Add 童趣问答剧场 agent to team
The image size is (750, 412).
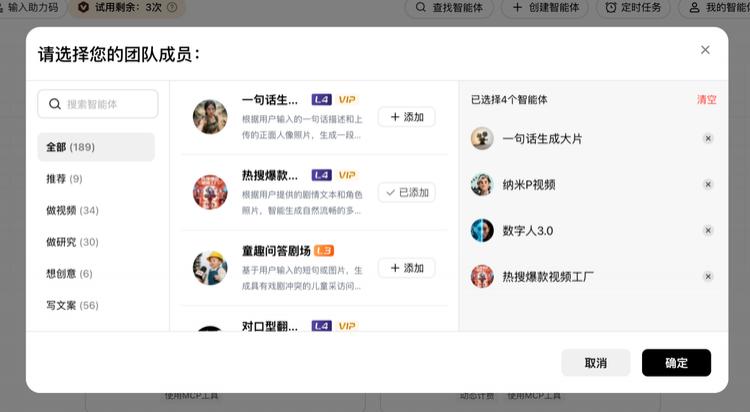pos(406,268)
